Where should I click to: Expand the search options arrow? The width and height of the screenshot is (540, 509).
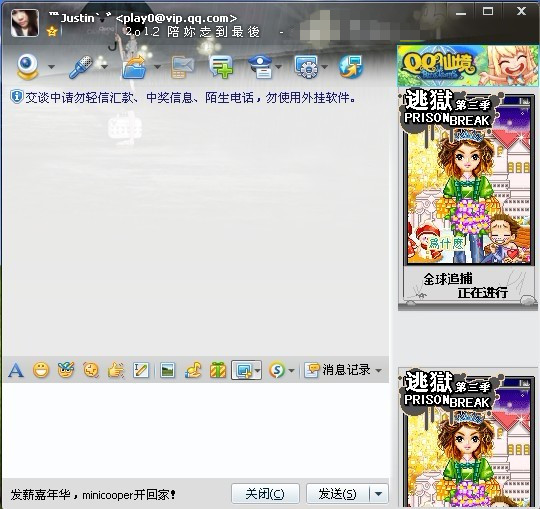tap(291, 371)
